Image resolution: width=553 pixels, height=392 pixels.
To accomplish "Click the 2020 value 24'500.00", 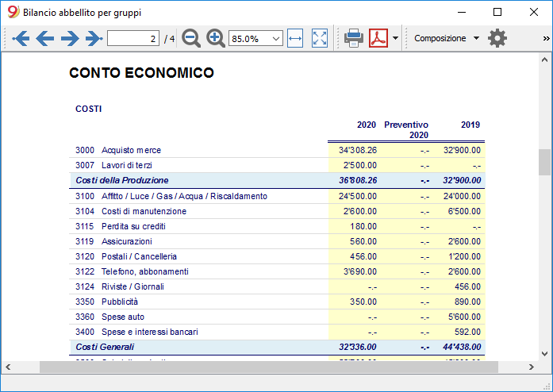I will click(x=358, y=196).
